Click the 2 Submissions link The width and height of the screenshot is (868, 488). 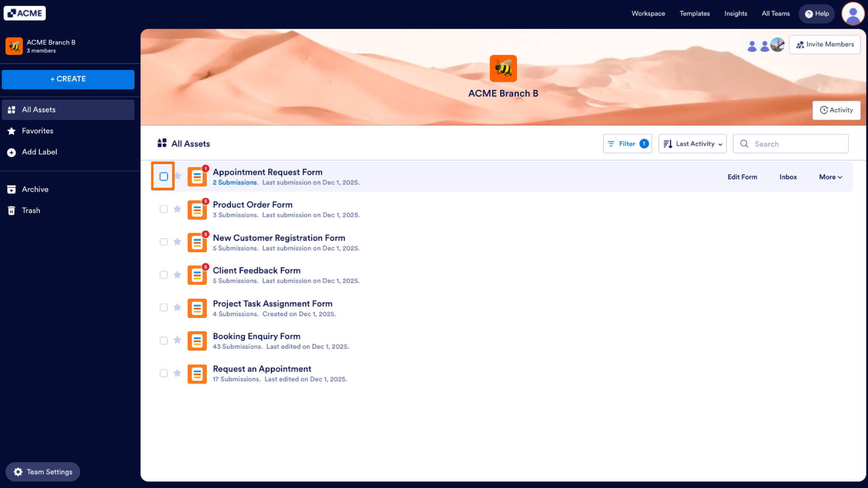coord(235,183)
